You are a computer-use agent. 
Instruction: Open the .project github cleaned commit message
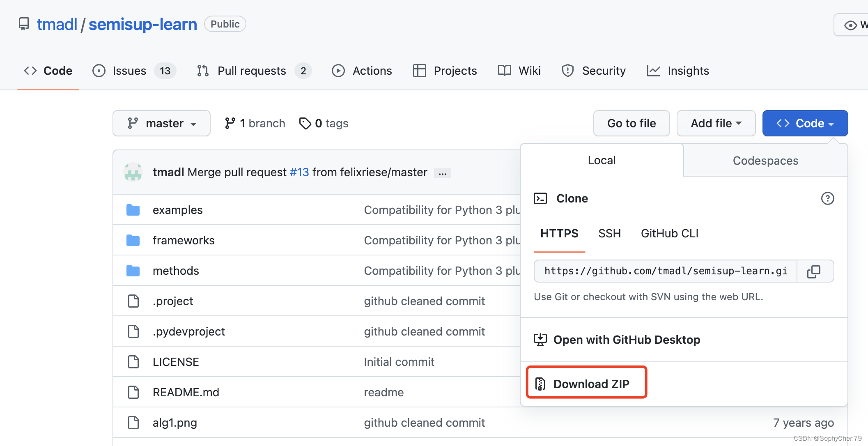point(425,301)
